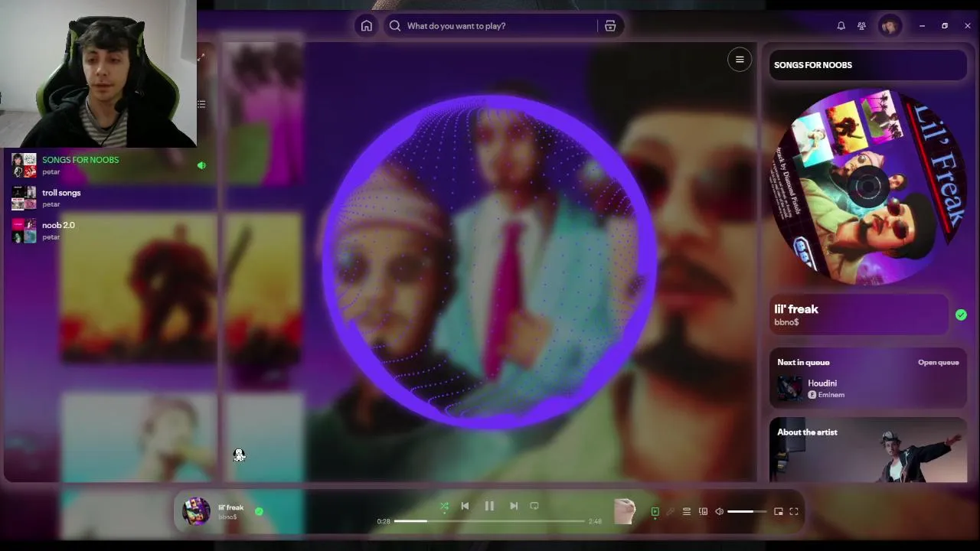The width and height of the screenshot is (980, 551).
Task: Click the 'lil' freak' title in player bar
Action: click(x=230, y=507)
